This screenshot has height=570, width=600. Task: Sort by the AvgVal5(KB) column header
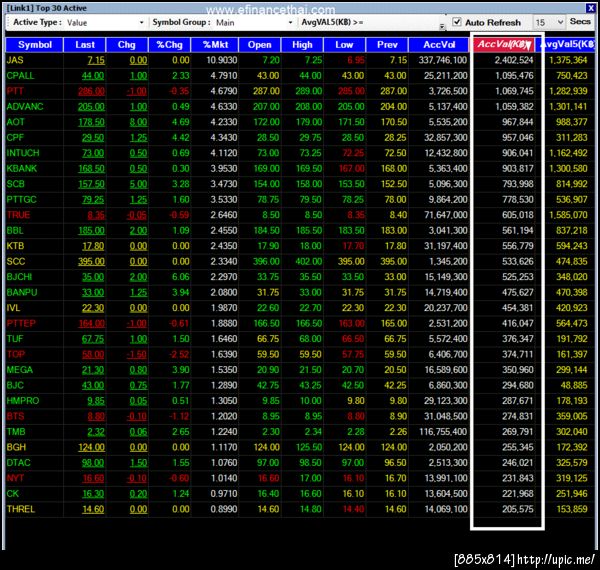[x=567, y=44]
